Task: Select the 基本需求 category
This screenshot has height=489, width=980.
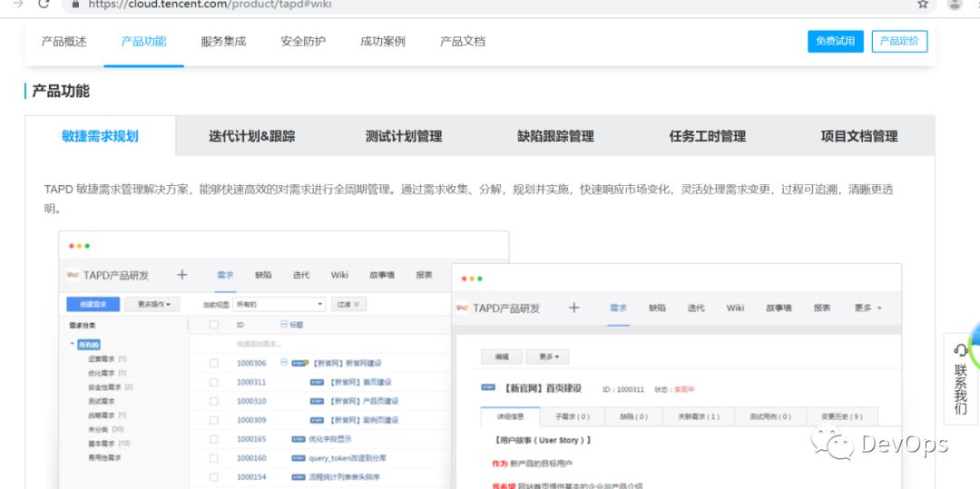Action: 100,444
